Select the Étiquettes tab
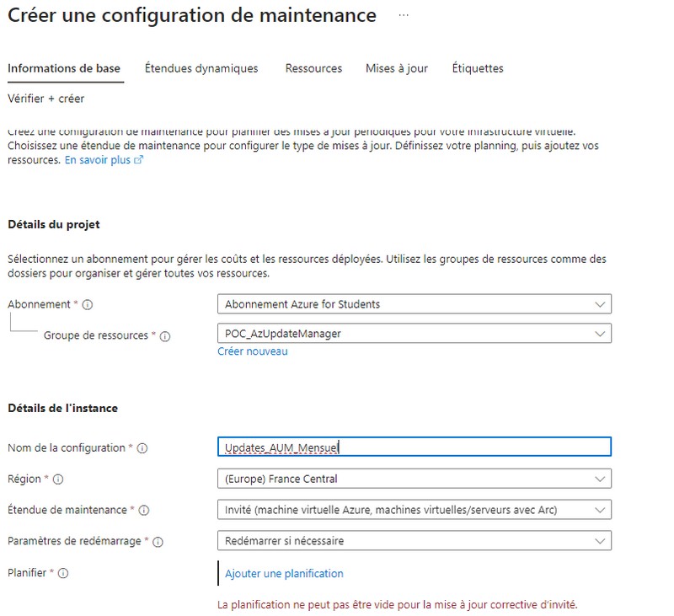This screenshot has height=616, width=674. (478, 68)
